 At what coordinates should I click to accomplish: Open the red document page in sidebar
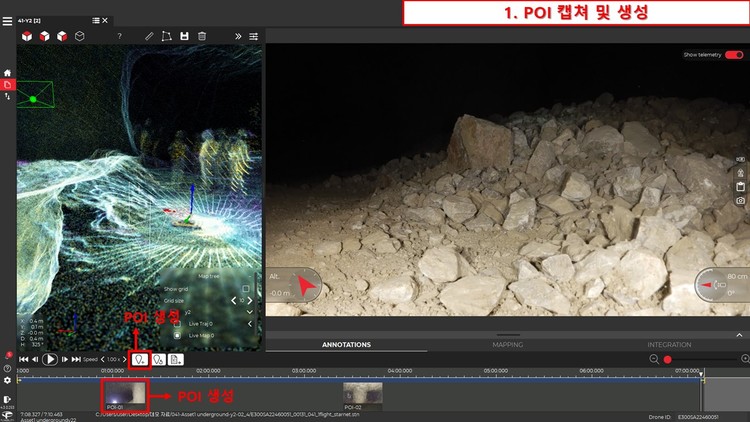pyautogui.click(x=7, y=85)
